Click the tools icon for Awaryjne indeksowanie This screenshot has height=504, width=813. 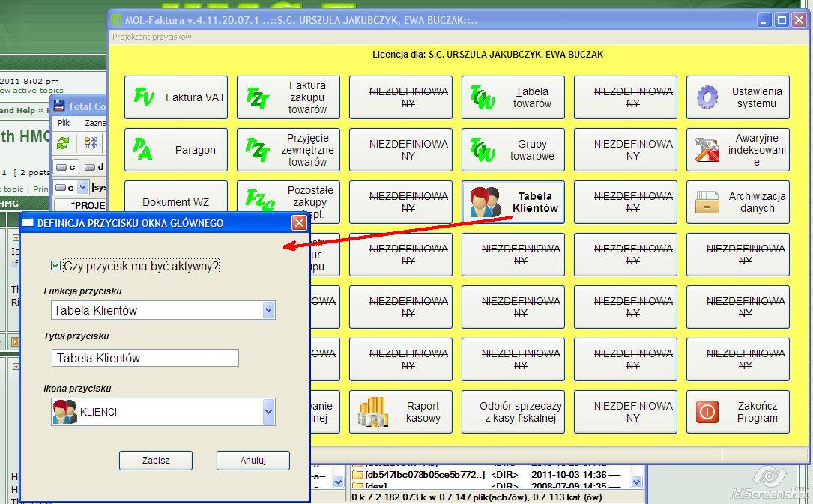707,150
